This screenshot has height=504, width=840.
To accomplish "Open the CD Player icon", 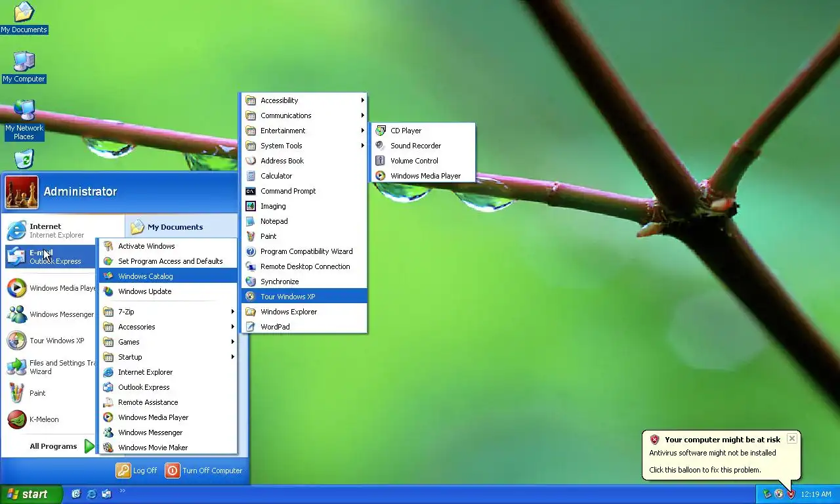I will [x=380, y=131].
